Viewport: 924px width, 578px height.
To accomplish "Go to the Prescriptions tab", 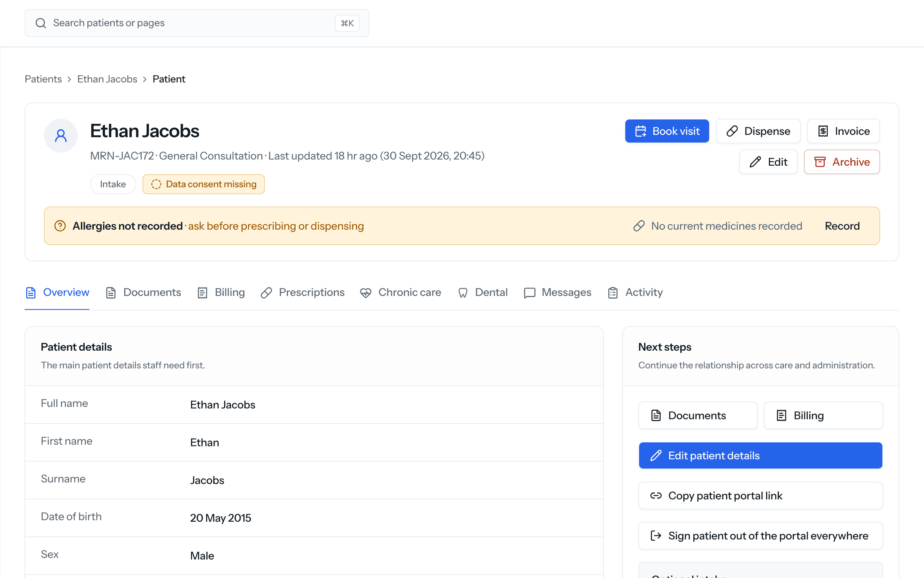I will pyautogui.click(x=303, y=292).
